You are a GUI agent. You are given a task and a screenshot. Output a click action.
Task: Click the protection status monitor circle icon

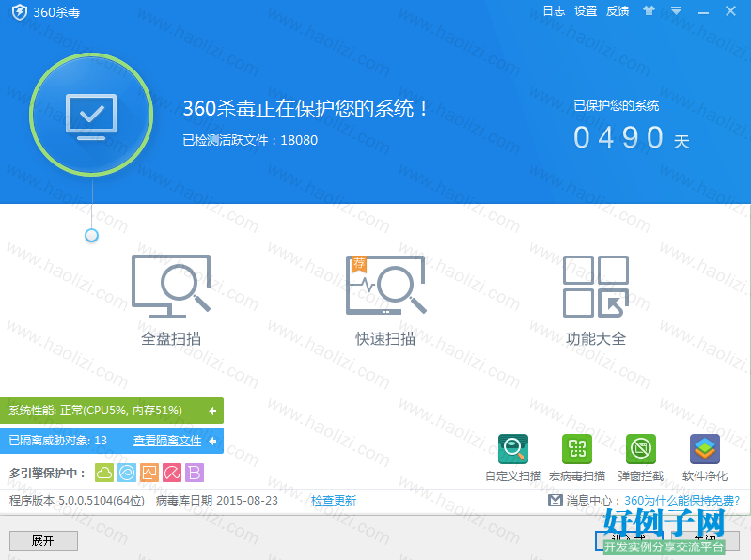91,115
